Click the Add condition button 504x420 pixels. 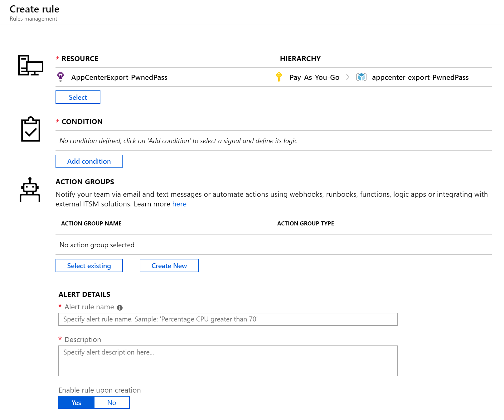(89, 161)
